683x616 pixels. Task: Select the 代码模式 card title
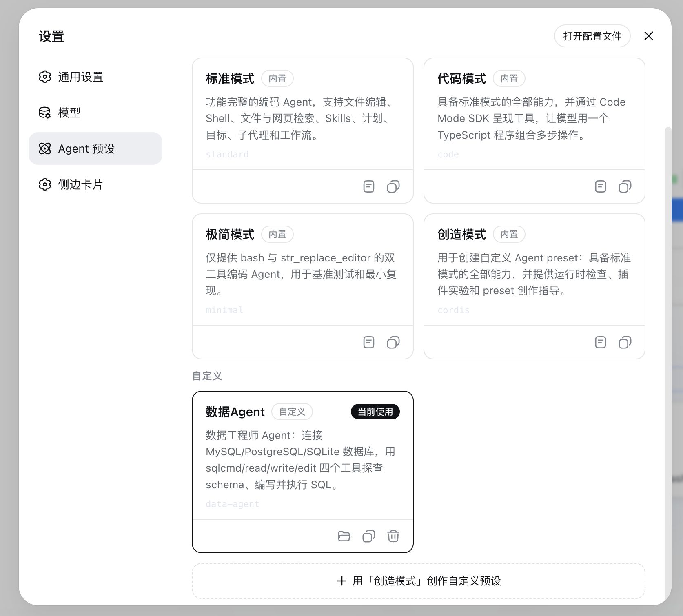point(462,78)
